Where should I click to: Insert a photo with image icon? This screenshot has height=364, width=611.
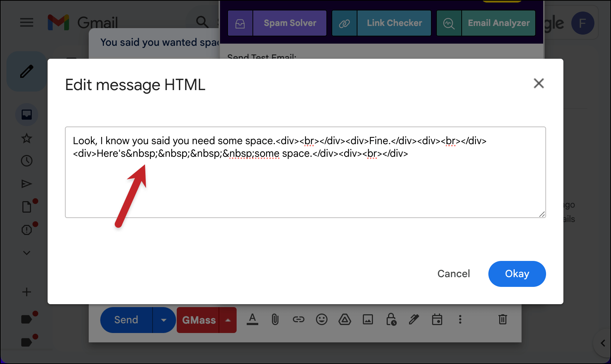(368, 319)
